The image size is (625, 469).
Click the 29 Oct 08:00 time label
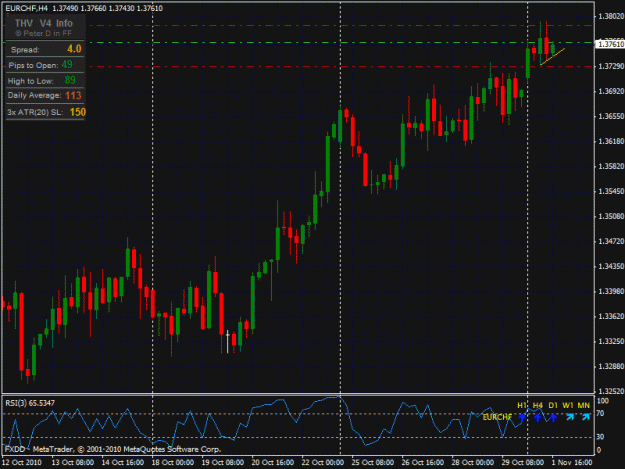(x=523, y=462)
